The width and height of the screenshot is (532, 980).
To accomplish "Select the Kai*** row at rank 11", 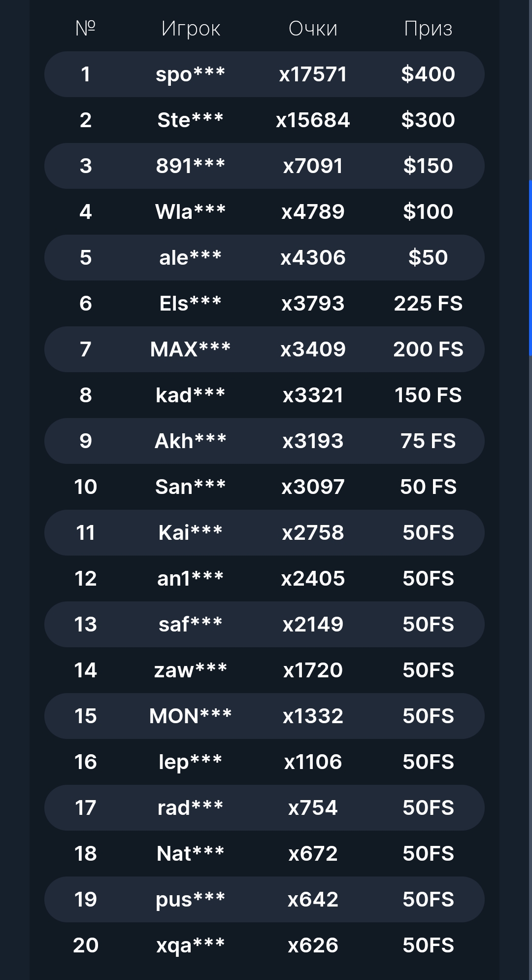I will coord(265,533).
